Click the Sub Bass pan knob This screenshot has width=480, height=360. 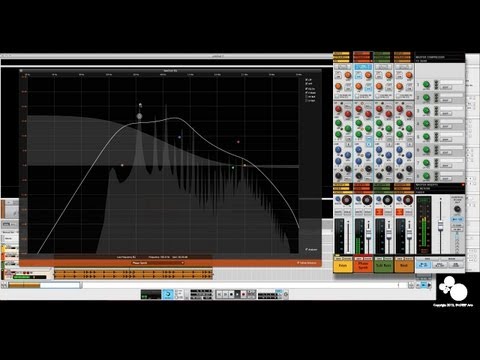387,200
